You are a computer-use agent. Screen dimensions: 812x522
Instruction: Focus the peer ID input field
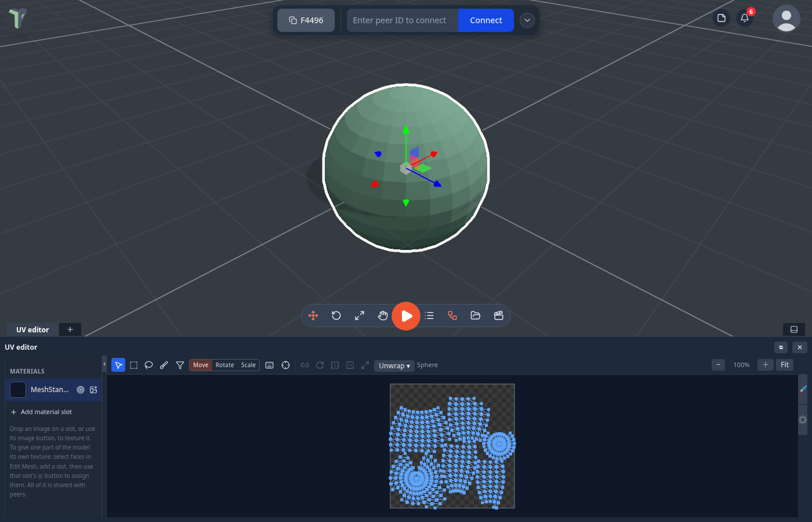(x=403, y=20)
